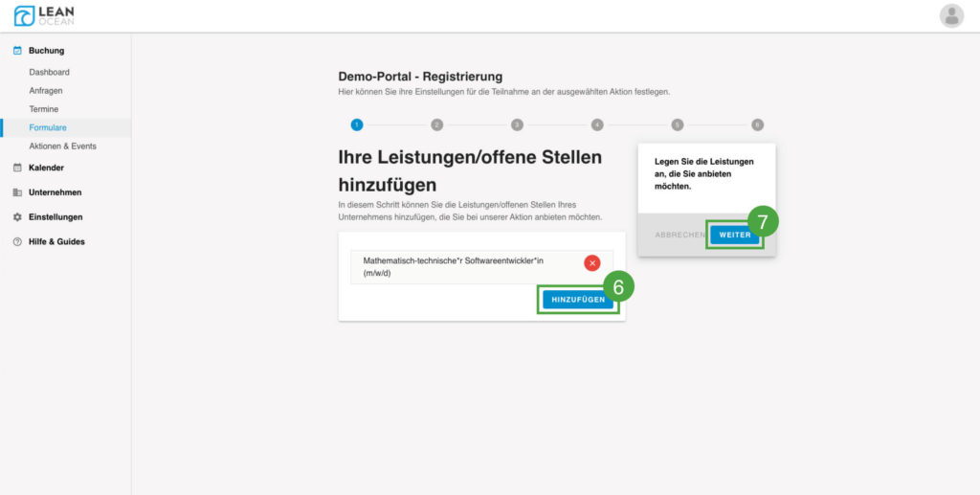Click the Hilfe & Guides question icon
Image resolution: width=980 pixels, height=495 pixels.
pyautogui.click(x=17, y=242)
